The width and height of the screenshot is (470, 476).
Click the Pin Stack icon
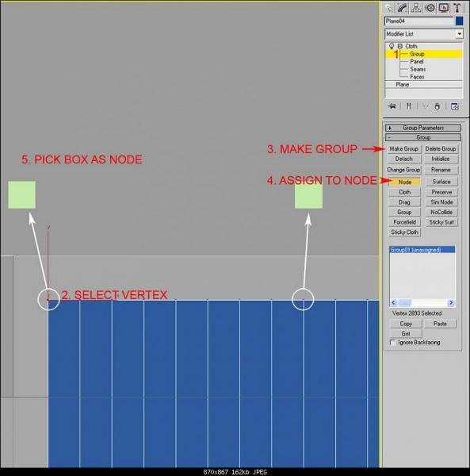[x=392, y=106]
